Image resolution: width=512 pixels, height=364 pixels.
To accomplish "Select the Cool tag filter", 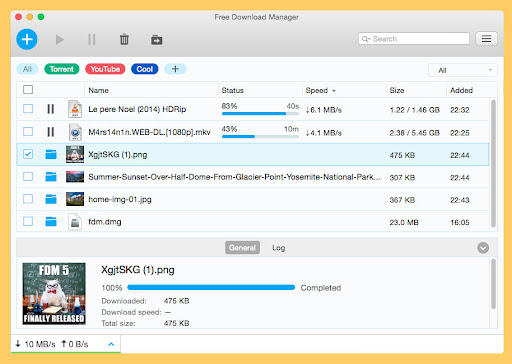I will tap(145, 69).
